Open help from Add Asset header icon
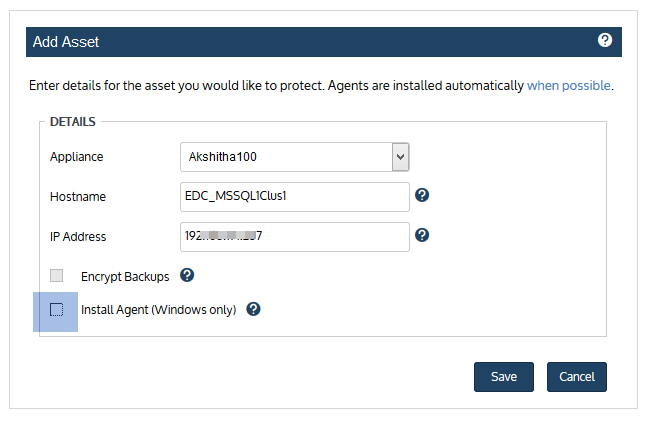Screen dimensions: 663x437 point(605,40)
